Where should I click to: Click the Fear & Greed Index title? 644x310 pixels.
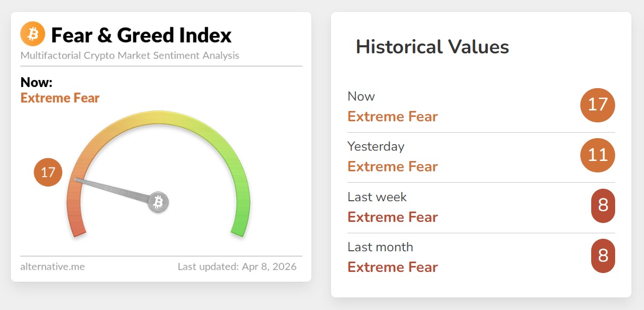(142, 35)
